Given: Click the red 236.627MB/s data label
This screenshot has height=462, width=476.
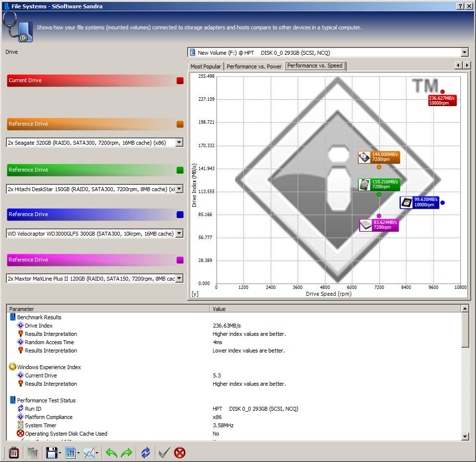Looking at the screenshot, I should 442,100.
